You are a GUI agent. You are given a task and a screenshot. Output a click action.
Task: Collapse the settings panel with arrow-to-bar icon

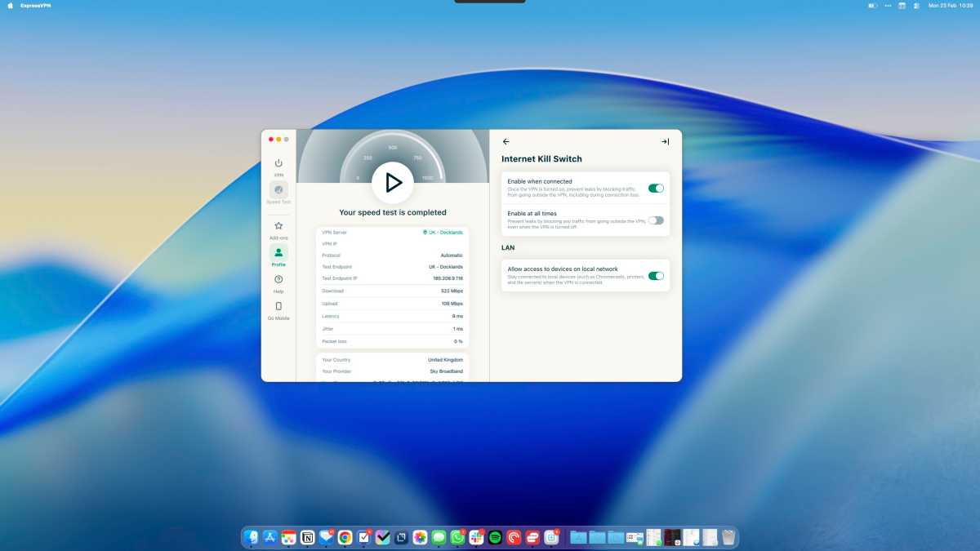pos(665,141)
